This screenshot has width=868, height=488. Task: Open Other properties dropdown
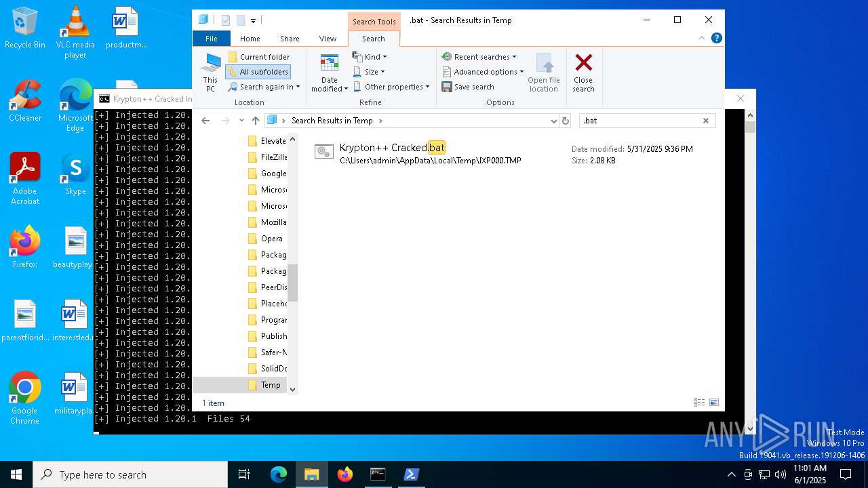(391, 87)
